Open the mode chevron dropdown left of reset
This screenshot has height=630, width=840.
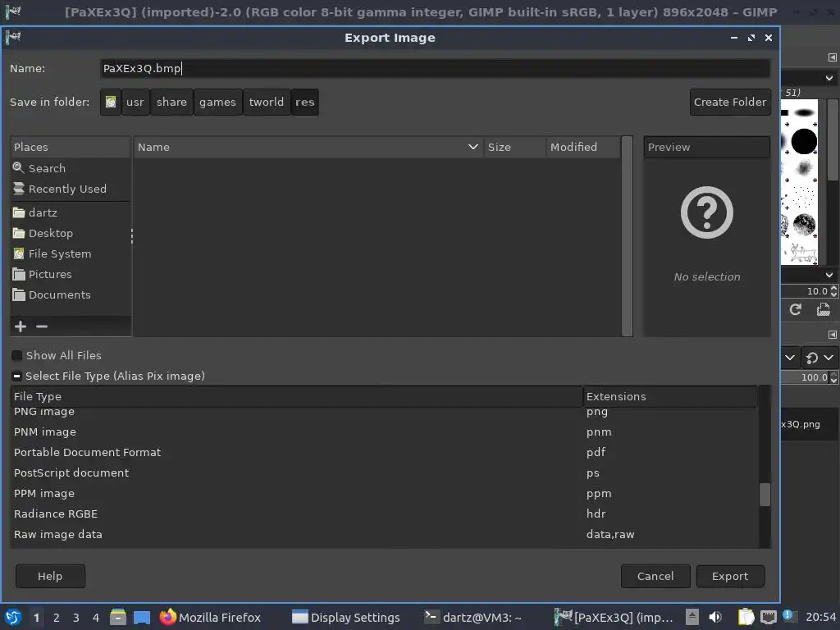pos(790,358)
